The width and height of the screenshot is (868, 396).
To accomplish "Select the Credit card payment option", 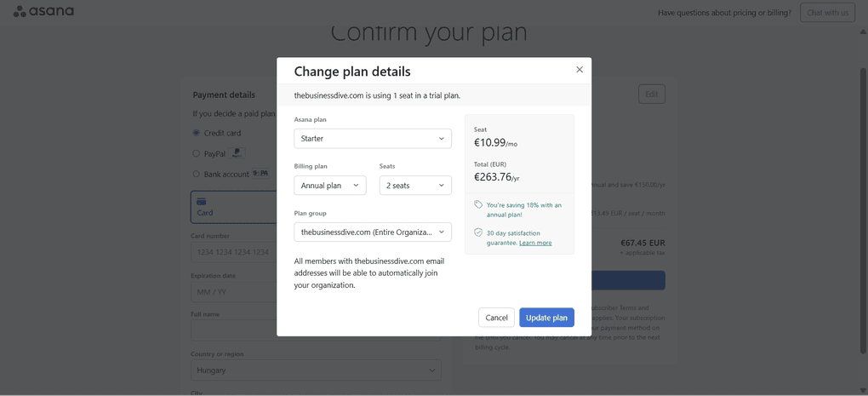I will [197, 133].
